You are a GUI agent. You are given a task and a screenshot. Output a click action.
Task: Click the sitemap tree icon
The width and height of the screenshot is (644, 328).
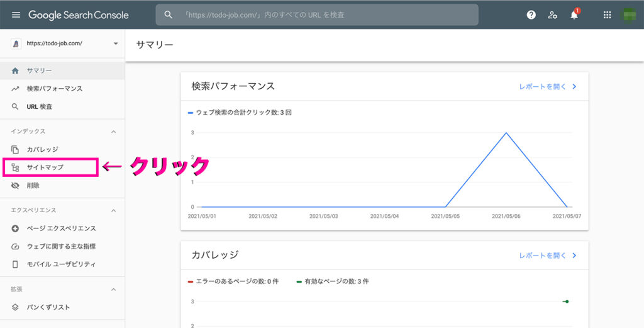point(15,167)
